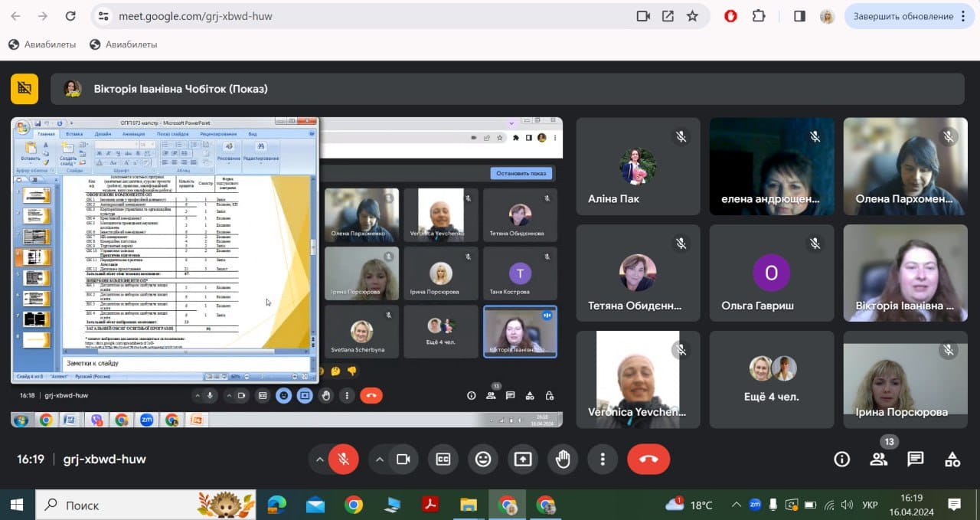Click the red leave call button

[x=648, y=459]
